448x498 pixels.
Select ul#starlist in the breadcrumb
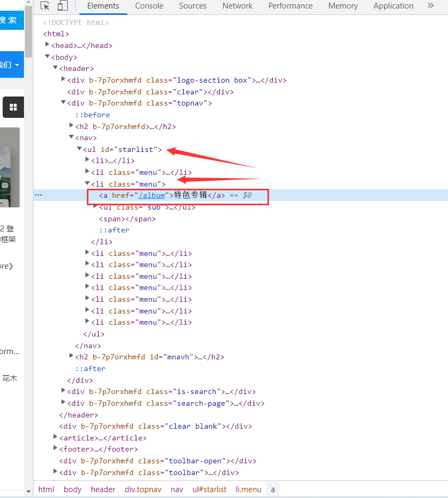point(209,489)
